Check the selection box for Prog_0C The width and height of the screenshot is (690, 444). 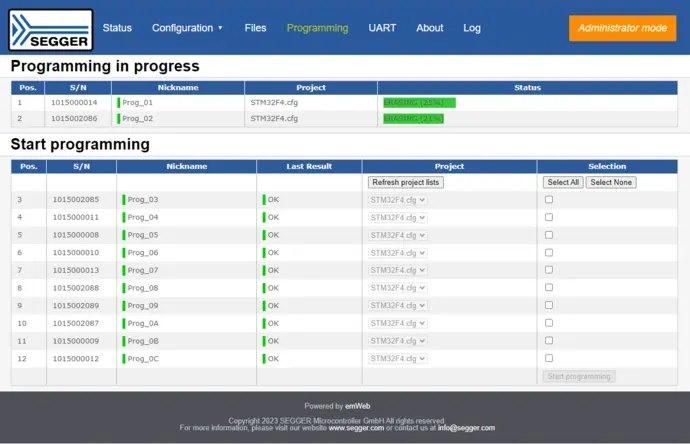coord(548,358)
